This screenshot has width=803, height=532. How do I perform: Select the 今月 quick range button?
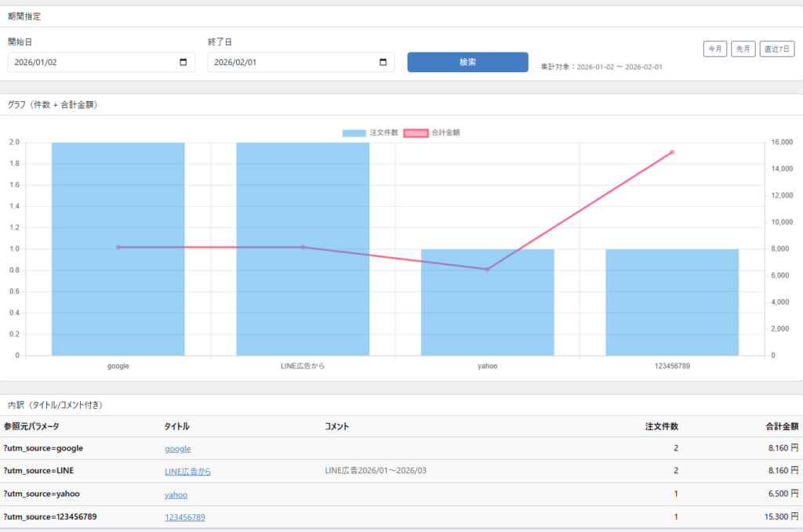[715, 49]
